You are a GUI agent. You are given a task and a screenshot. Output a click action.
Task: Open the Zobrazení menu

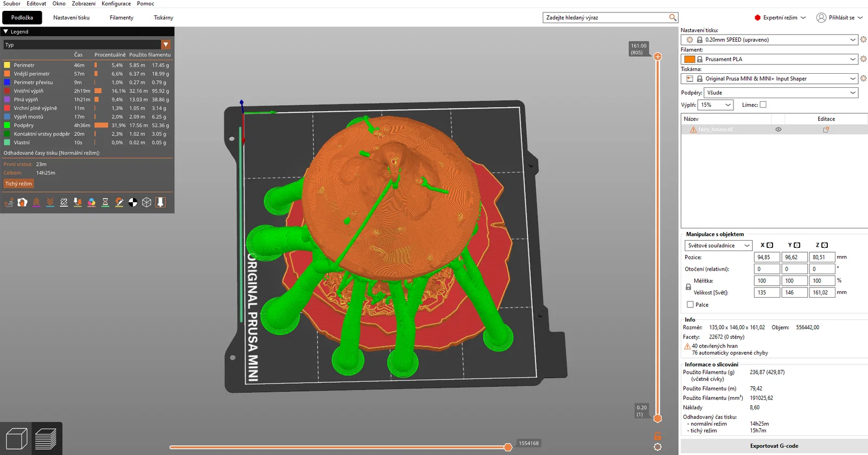point(84,4)
